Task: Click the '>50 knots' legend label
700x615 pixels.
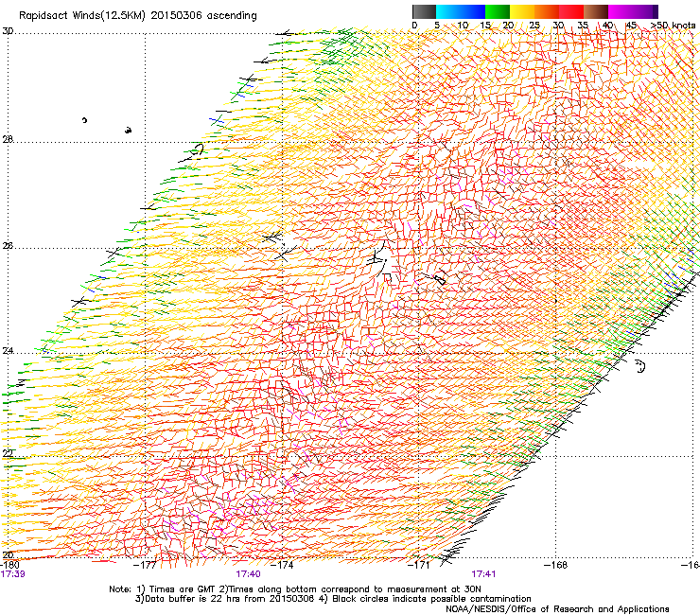Action: [673, 25]
